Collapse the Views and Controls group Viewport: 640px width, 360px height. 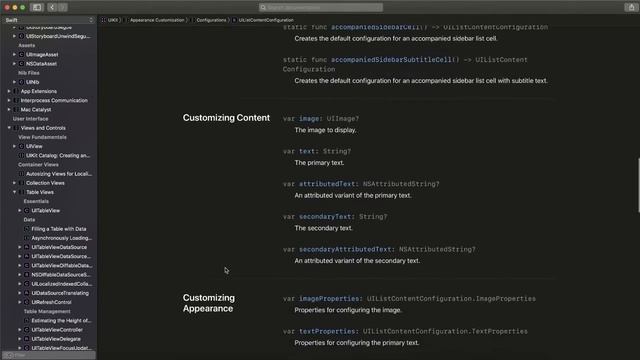[x=9, y=128]
